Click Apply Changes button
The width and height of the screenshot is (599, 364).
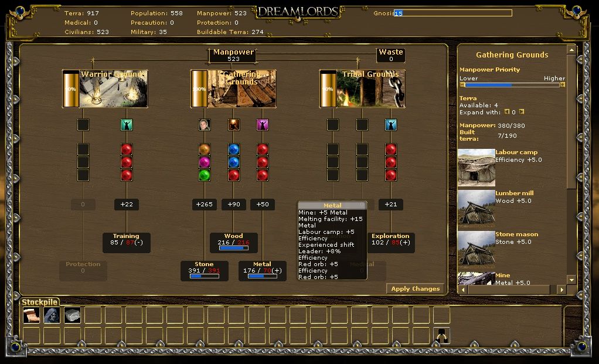click(x=415, y=289)
